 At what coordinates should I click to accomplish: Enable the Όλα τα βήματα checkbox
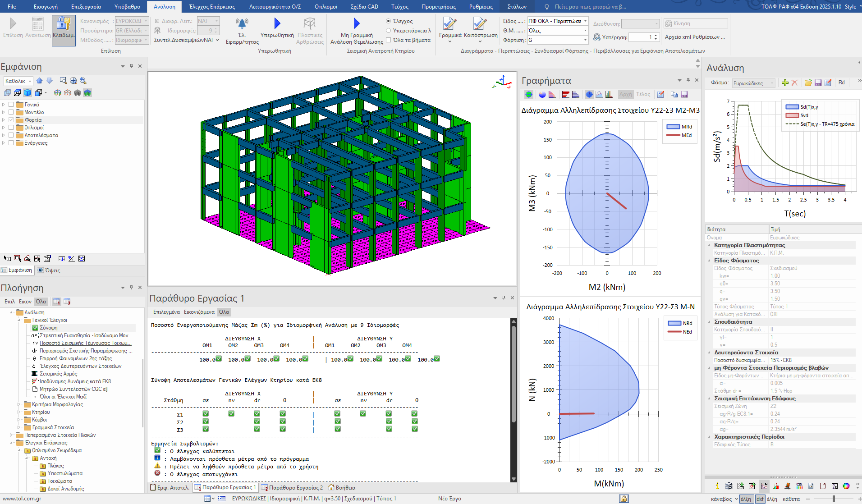coord(389,40)
